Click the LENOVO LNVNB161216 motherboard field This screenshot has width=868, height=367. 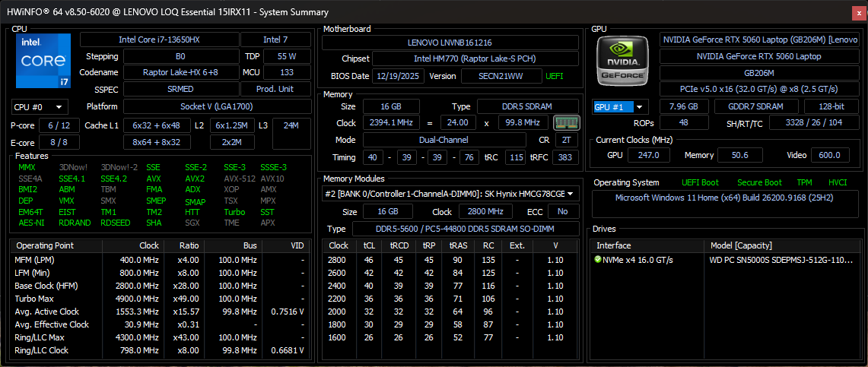(450, 42)
